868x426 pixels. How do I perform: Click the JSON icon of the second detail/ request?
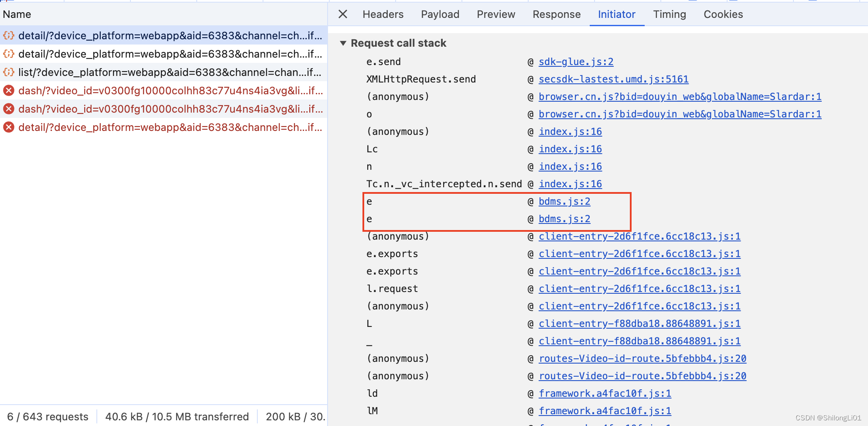pyautogui.click(x=9, y=54)
